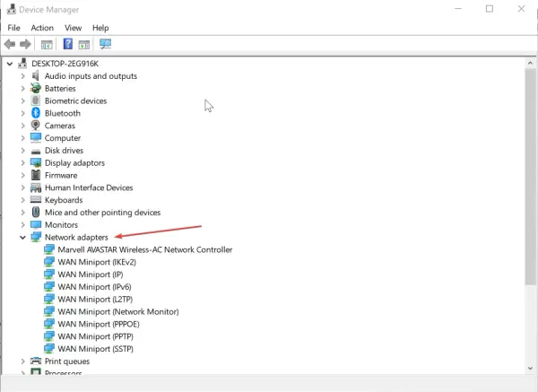The height and width of the screenshot is (392, 538).
Task: Click the vertical scrollbar thumb
Action: click(x=530, y=177)
